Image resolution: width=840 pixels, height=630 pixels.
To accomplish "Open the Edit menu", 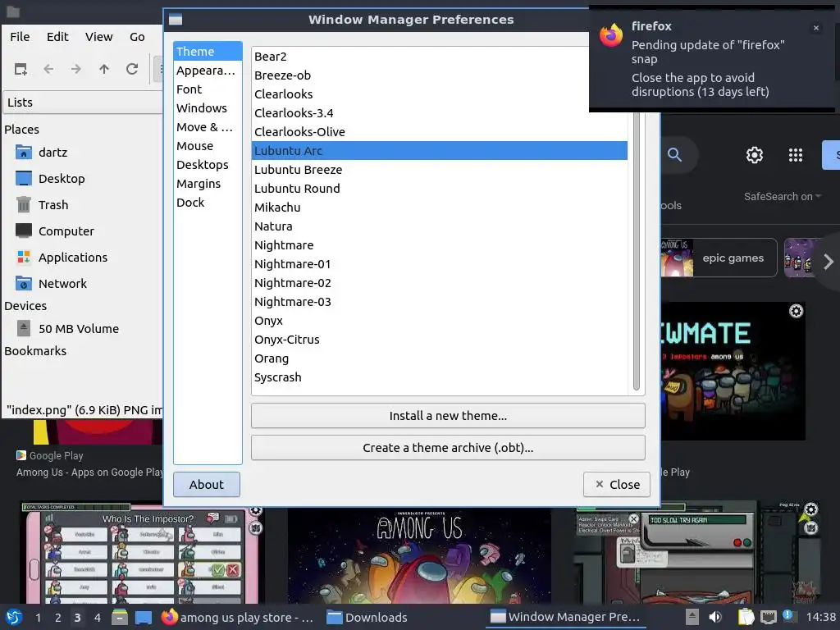I will click(x=57, y=37).
